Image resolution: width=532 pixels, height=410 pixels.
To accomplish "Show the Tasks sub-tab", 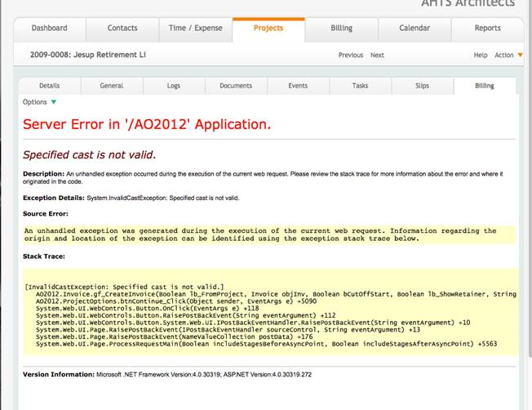I will [x=360, y=86].
